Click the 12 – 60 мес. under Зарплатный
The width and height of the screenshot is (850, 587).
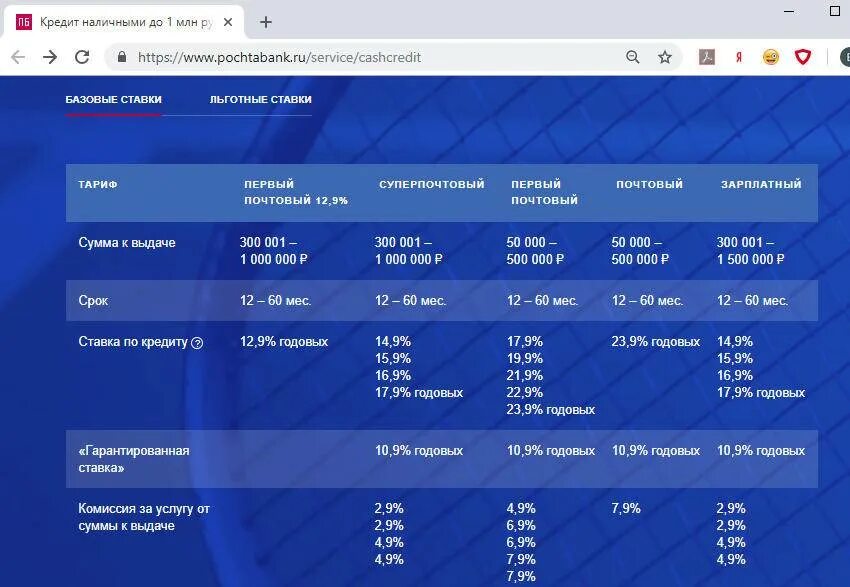752,300
